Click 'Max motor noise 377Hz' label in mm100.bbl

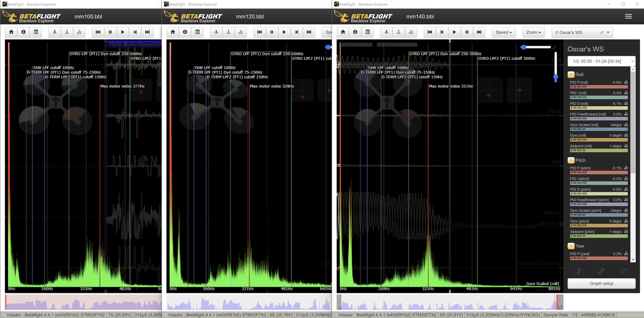pos(122,86)
